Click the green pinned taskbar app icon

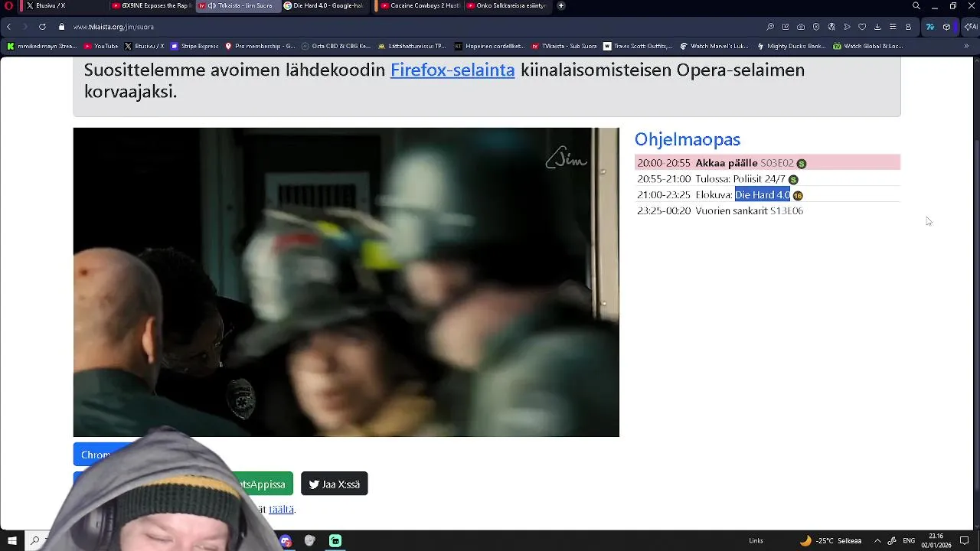335,540
